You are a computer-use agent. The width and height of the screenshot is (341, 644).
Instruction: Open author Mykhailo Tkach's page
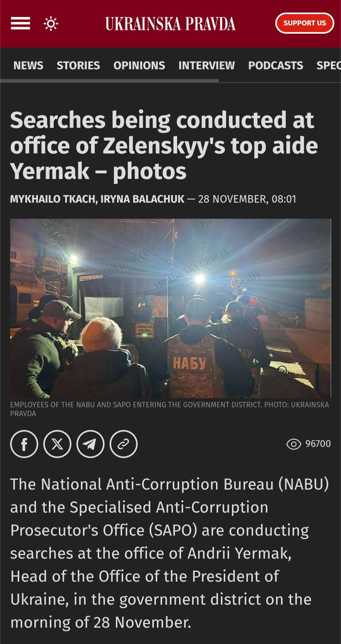(x=53, y=199)
